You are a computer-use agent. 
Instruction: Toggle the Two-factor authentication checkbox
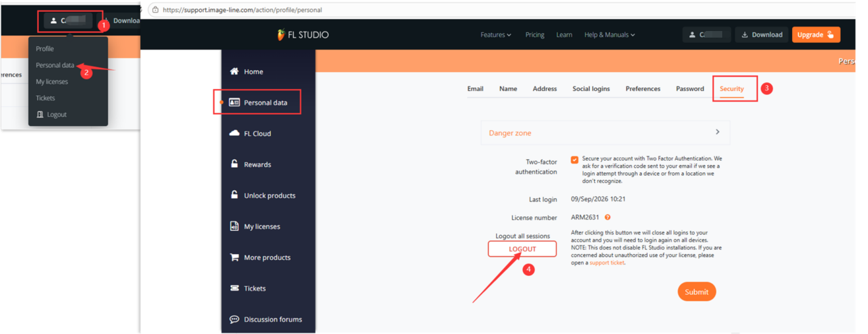pyautogui.click(x=574, y=160)
